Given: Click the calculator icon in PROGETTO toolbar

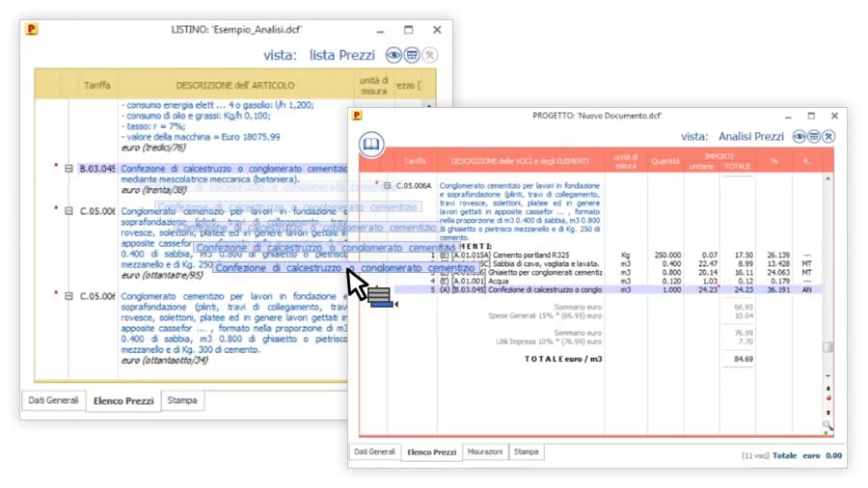Looking at the screenshot, I should [x=814, y=137].
